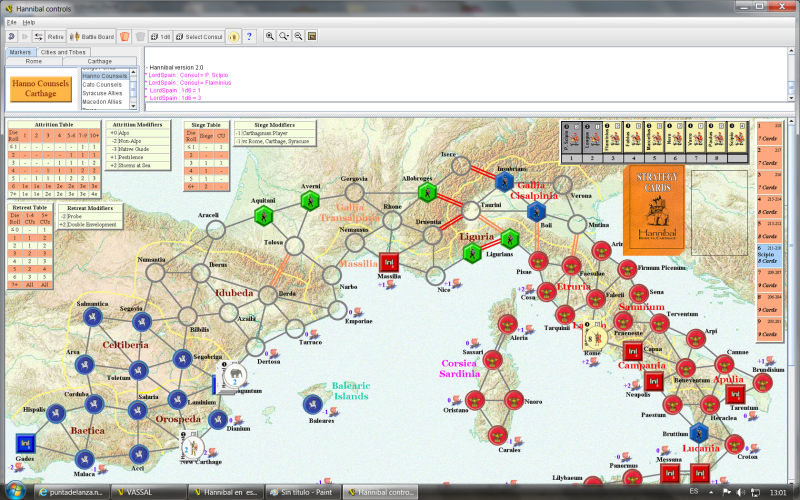Click the undo last move toolbar icon

coord(11,36)
